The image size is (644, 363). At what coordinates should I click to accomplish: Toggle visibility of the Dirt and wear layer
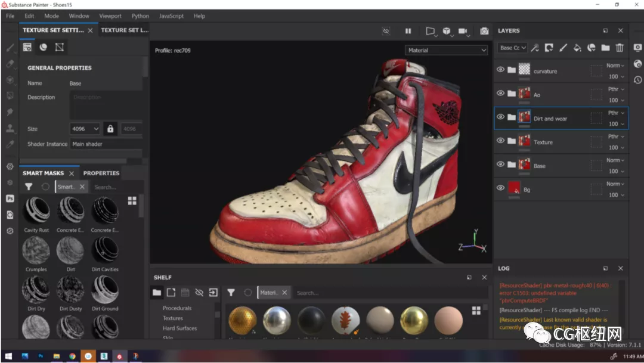[x=500, y=117]
